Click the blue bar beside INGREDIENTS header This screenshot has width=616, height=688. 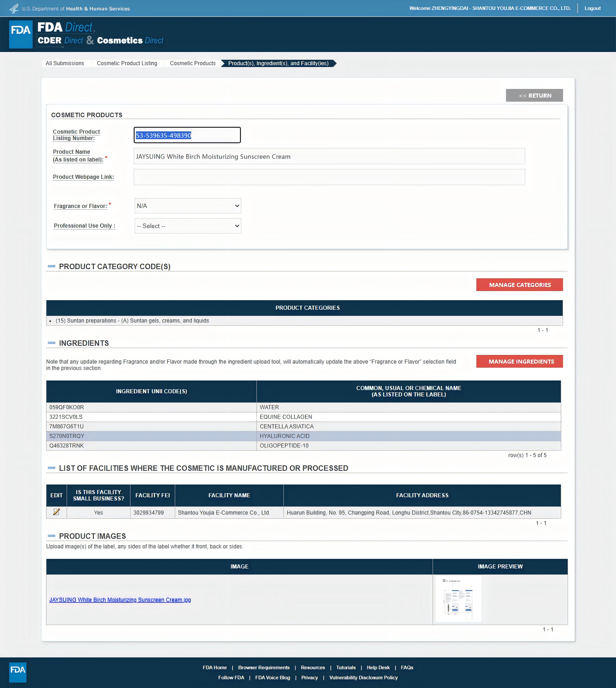point(51,343)
